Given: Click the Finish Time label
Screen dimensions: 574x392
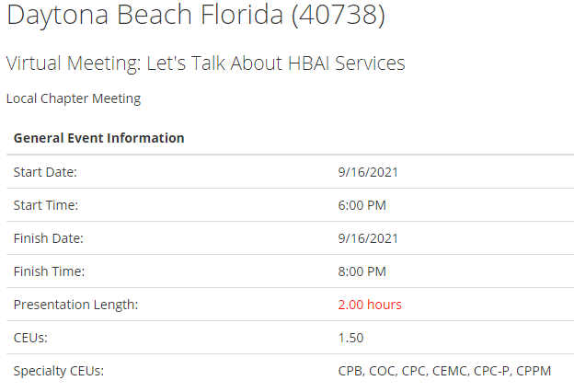Looking at the screenshot, I should tap(49, 271).
